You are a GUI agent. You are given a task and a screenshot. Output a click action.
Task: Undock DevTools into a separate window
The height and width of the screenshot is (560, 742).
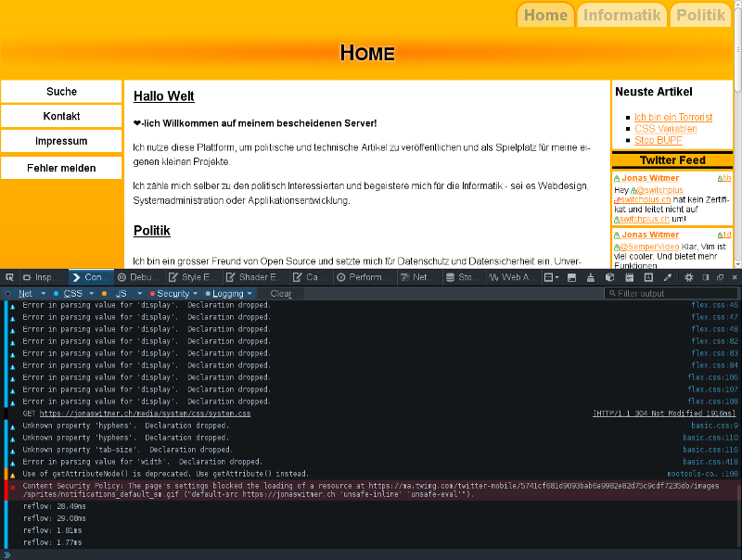(720, 277)
